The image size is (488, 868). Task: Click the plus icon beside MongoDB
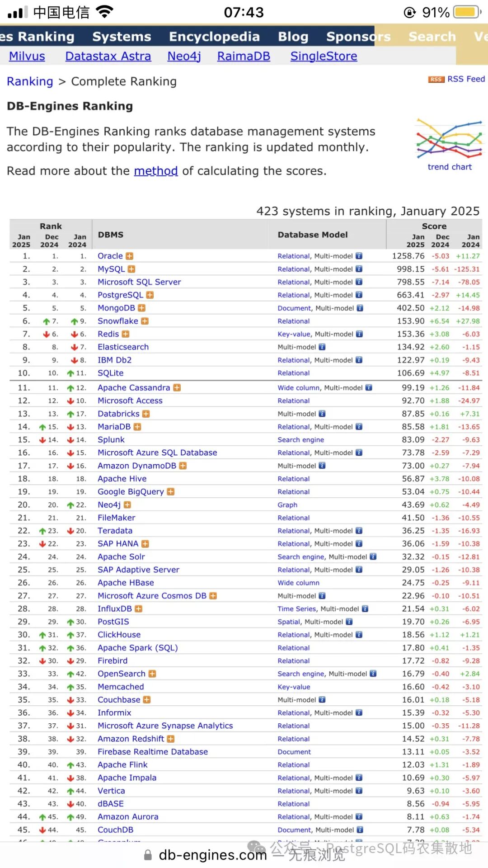(x=142, y=308)
